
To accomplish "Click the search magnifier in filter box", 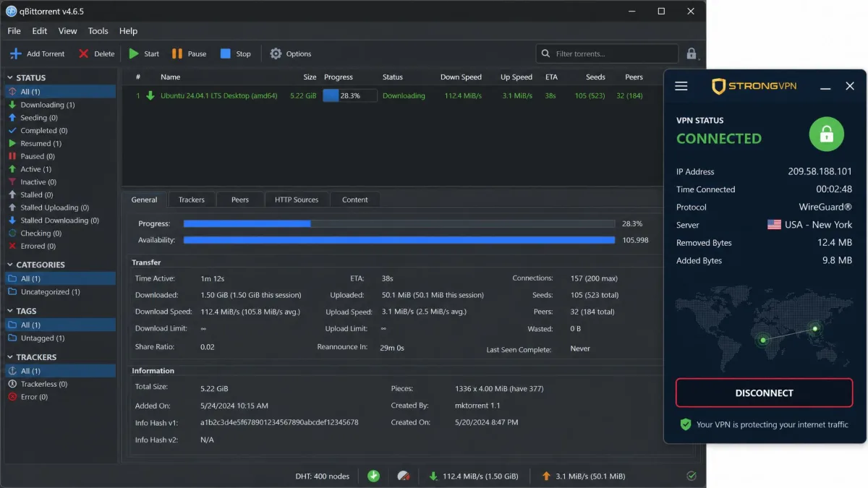I will pyautogui.click(x=546, y=53).
